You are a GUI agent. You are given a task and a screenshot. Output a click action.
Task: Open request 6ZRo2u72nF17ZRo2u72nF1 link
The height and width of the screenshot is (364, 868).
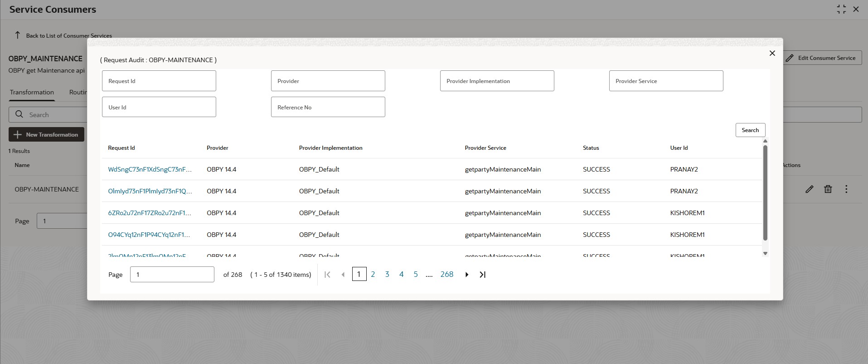(x=150, y=213)
